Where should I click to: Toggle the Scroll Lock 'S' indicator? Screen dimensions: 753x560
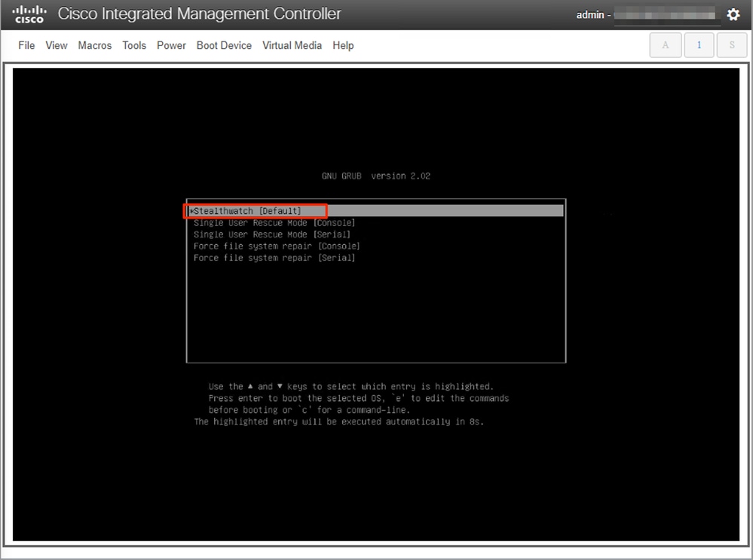pos(731,45)
